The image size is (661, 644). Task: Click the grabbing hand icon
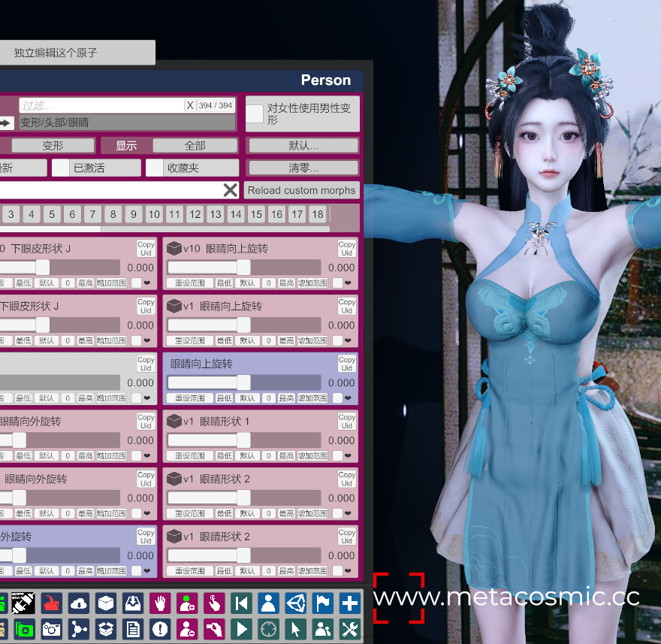(x=214, y=630)
